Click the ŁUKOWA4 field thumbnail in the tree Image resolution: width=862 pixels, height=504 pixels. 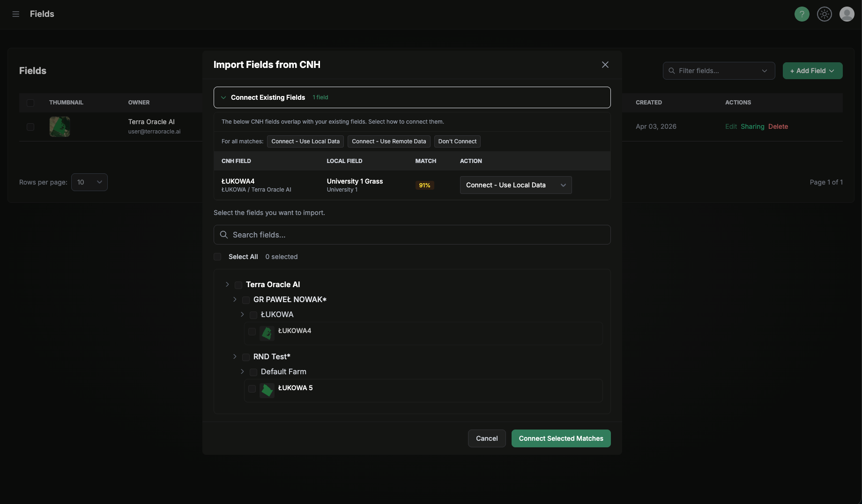pos(267,333)
